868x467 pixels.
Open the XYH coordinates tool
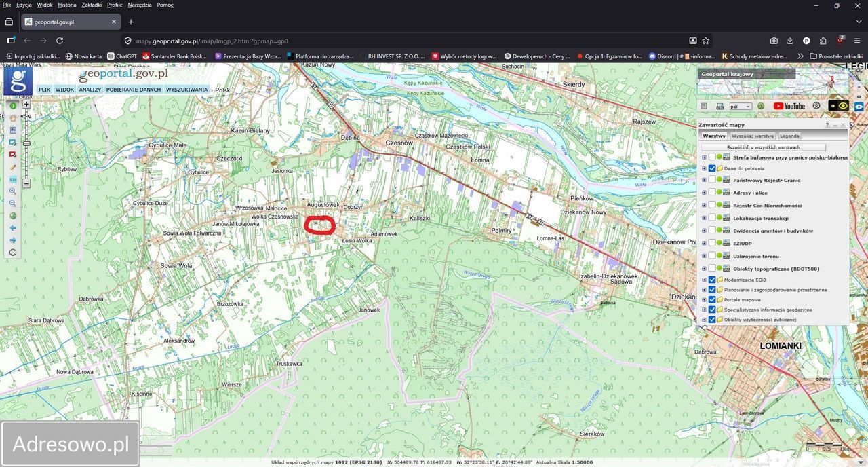point(13,179)
